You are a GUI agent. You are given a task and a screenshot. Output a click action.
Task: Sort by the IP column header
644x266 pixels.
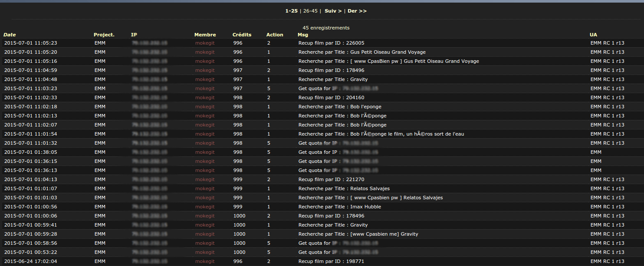tap(134, 35)
